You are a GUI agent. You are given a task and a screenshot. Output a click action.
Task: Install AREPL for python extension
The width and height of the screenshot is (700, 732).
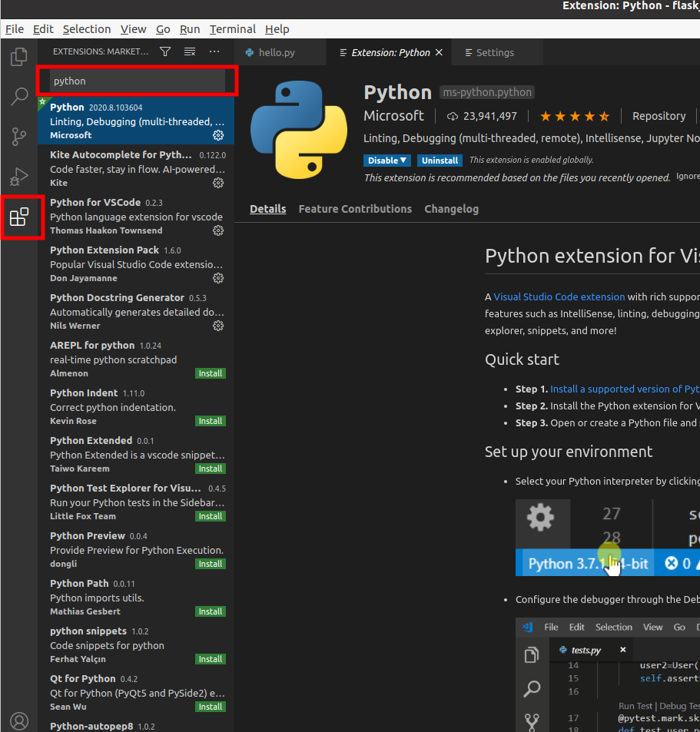point(210,373)
